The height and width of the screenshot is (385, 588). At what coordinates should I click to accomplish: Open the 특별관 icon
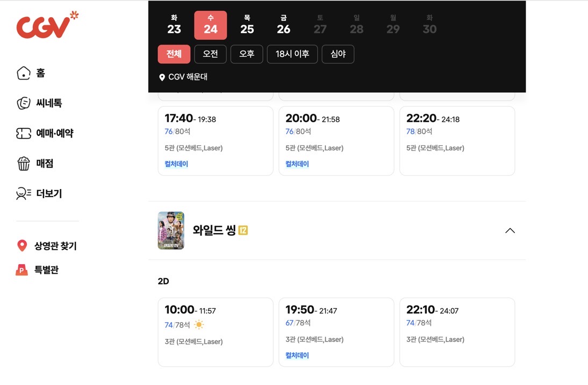[21, 270]
